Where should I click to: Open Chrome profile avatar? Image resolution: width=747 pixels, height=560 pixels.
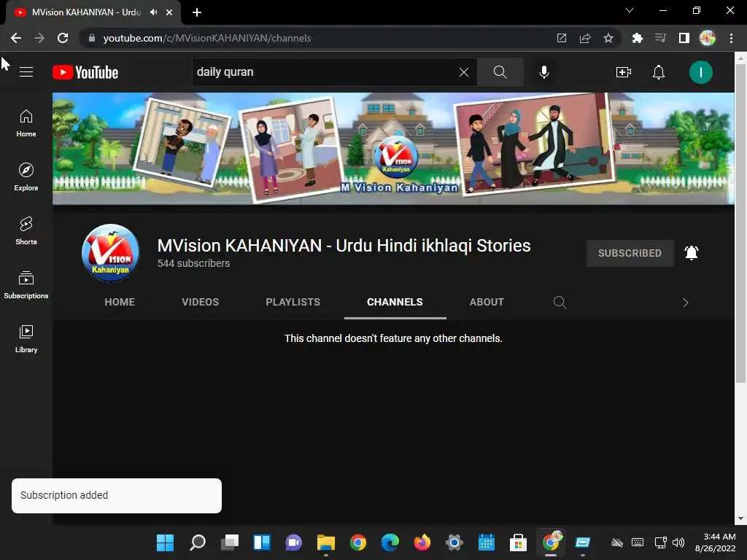(708, 38)
